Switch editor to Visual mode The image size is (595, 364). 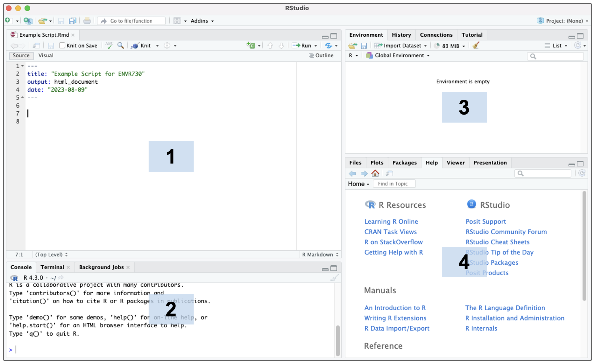tap(46, 55)
